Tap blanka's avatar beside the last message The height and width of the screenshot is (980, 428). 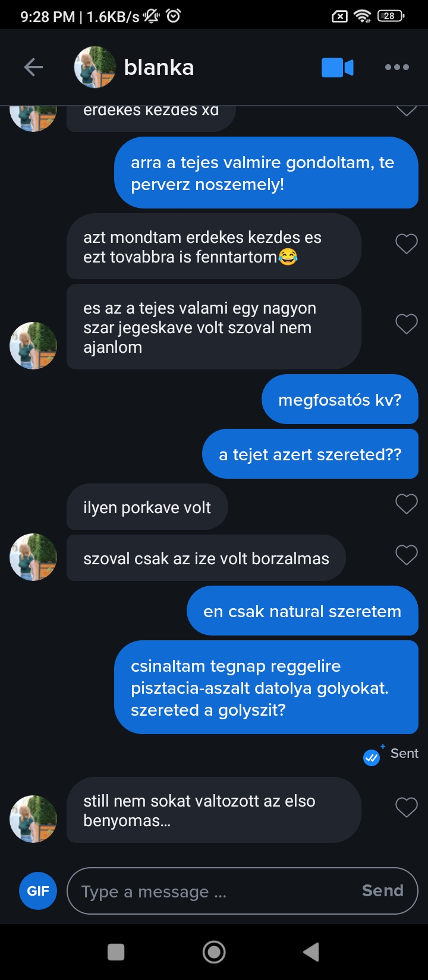[33, 819]
